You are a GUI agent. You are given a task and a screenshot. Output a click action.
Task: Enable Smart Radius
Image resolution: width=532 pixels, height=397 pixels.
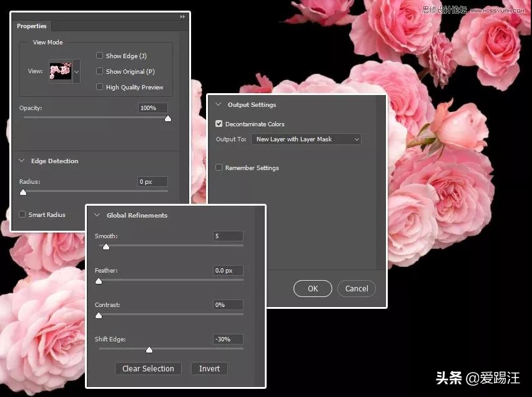(x=22, y=214)
